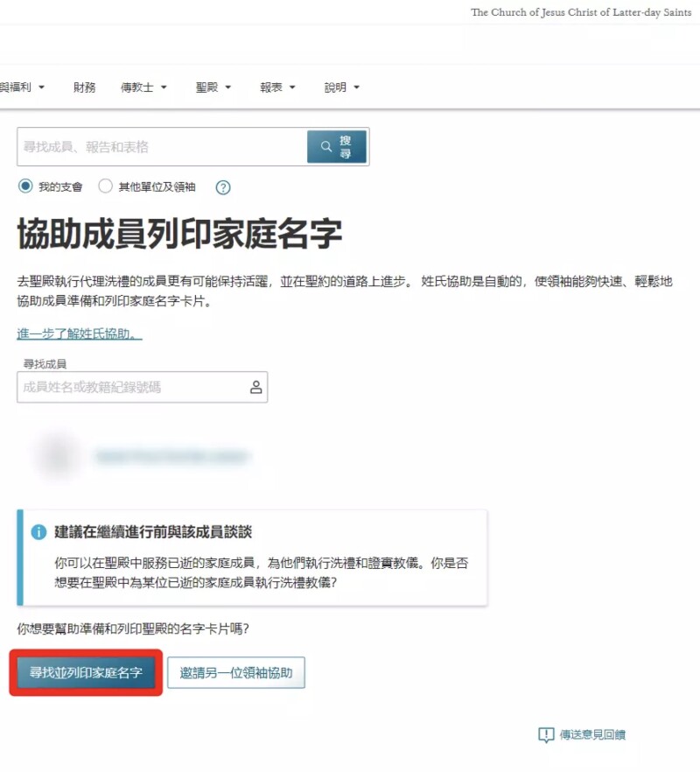Click the 邀請另一位領袖協助 button
Viewport: 700px width, 772px height.
[x=236, y=672]
